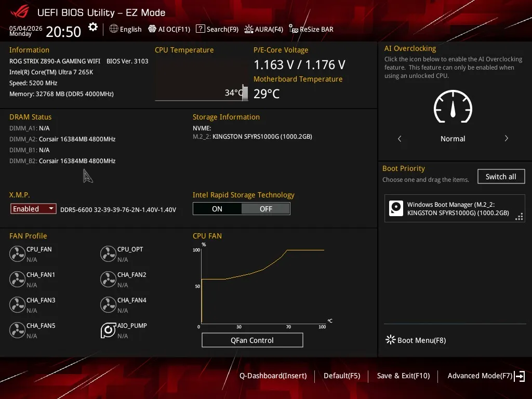Open AURA(F4) settings
Image resolution: width=532 pixels, height=399 pixels.
click(x=263, y=29)
